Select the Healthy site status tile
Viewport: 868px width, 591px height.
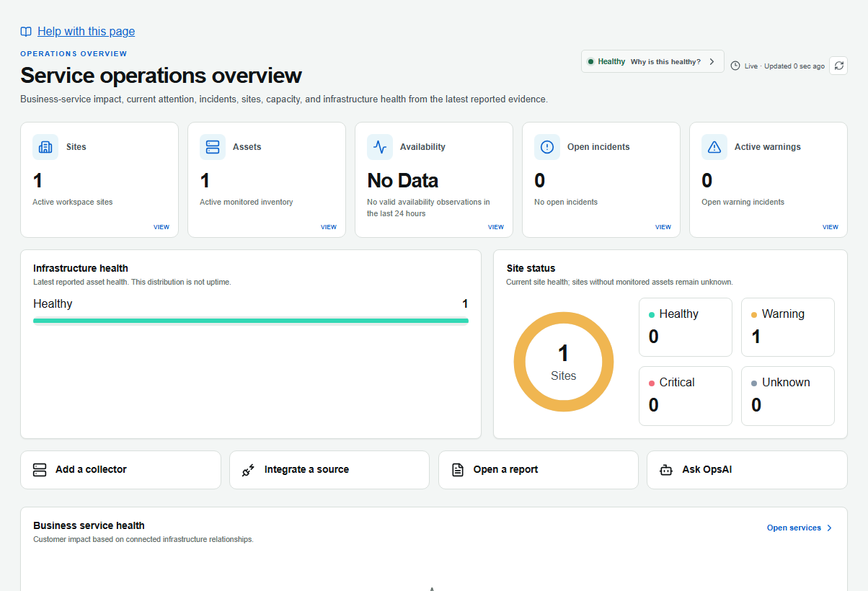[686, 327]
